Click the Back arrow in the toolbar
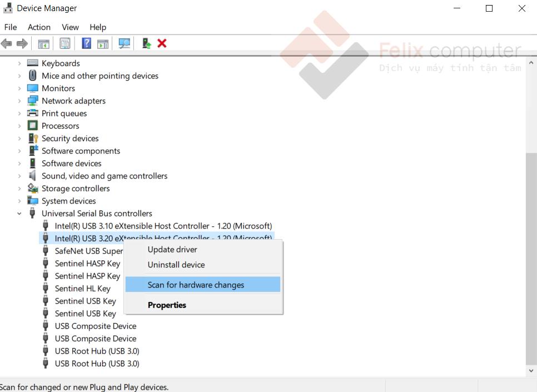 pos(7,43)
